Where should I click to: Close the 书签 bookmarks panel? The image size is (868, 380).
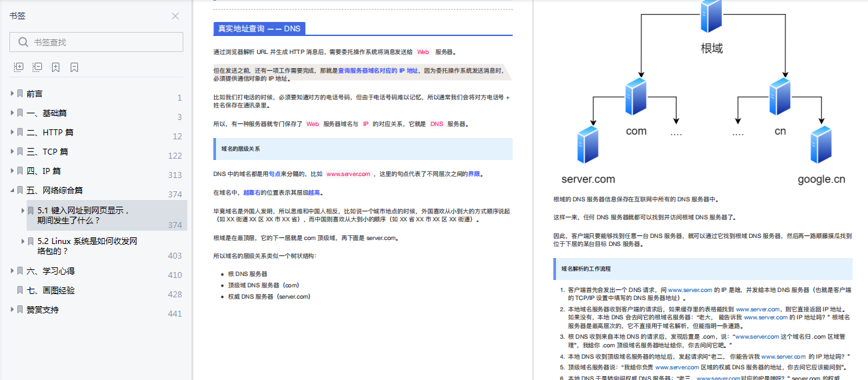175,16
